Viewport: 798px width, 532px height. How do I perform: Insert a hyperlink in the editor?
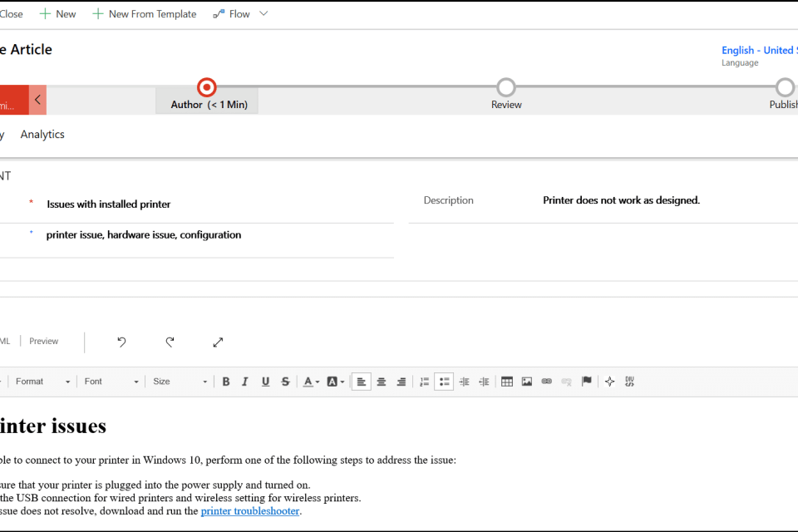[546, 381]
